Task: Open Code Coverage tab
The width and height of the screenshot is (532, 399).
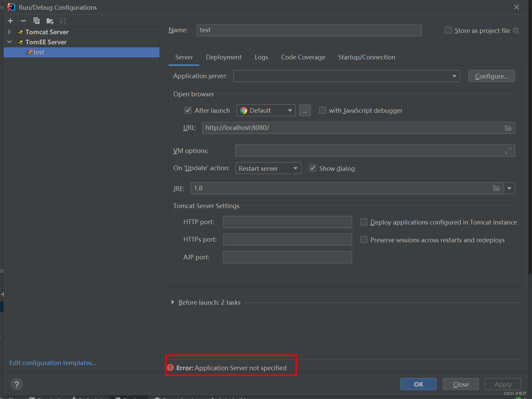Action: click(x=303, y=57)
